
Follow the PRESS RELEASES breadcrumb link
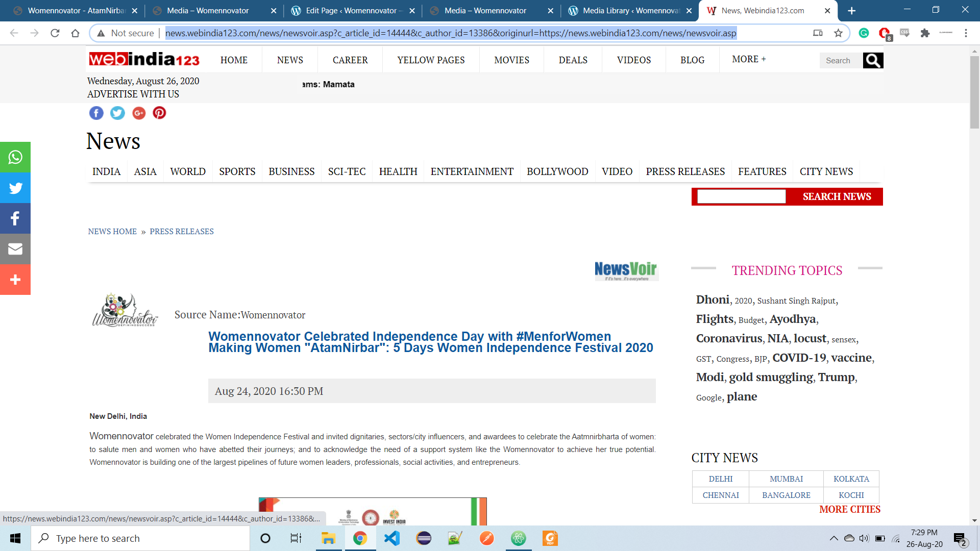point(182,232)
